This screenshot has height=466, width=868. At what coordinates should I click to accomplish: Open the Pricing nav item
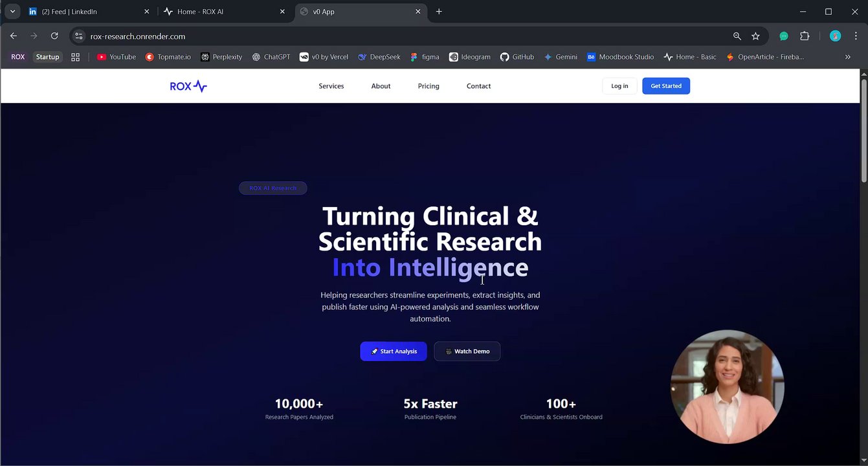[428, 86]
